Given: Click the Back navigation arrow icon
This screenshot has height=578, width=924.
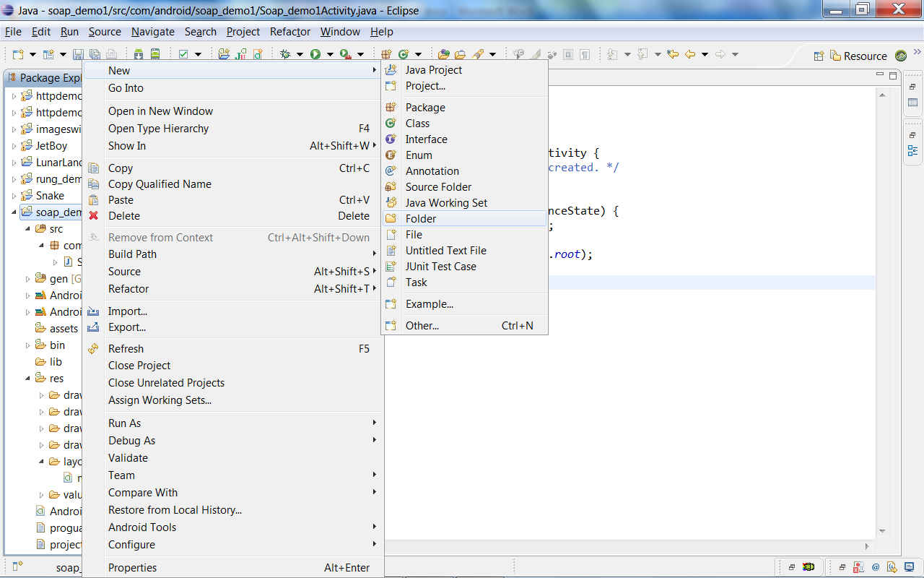Looking at the screenshot, I should tap(690, 54).
